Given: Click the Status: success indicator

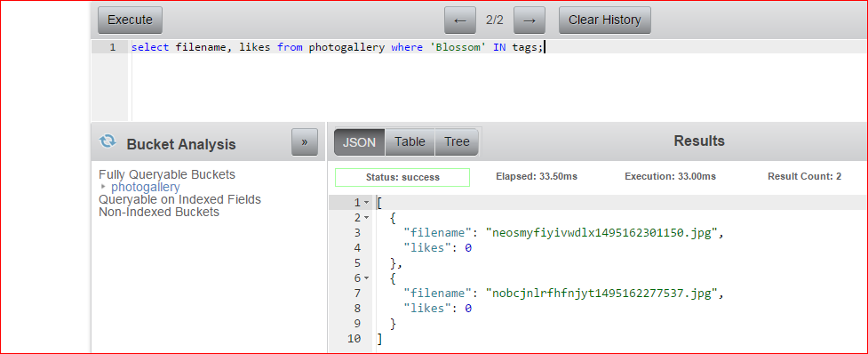Looking at the screenshot, I should point(402,177).
